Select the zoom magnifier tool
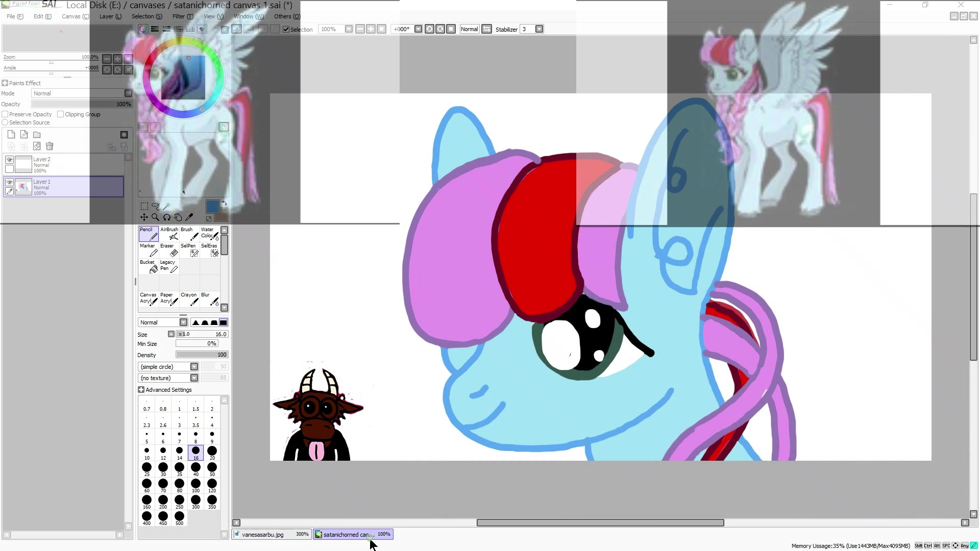 156,217
